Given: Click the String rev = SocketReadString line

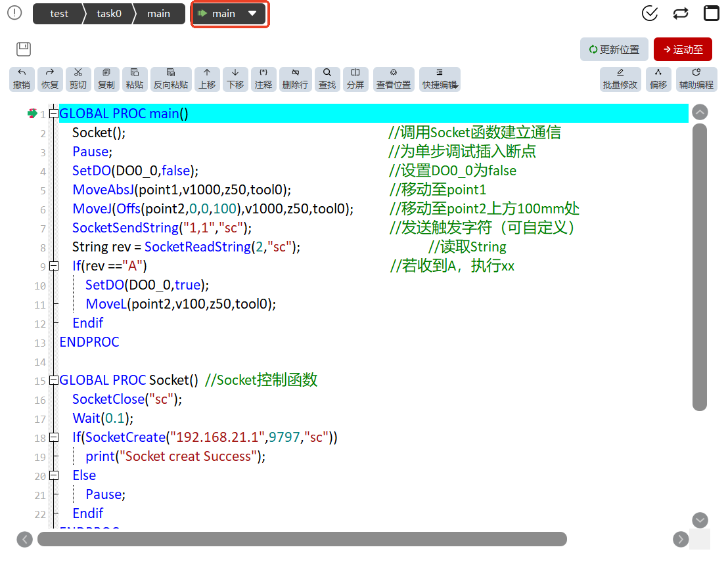Looking at the screenshot, I should [186, 247].
